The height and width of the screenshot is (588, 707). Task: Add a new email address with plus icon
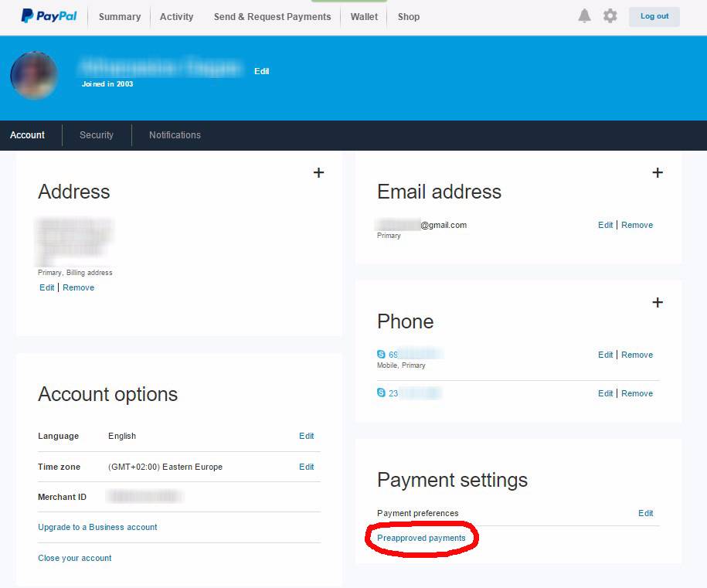pos(658,173)
